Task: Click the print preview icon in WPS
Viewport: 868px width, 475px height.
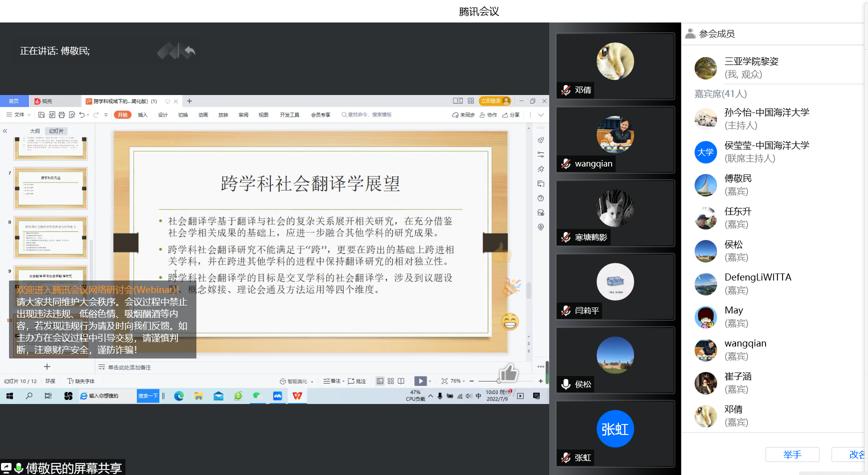Action: [72, 115]
